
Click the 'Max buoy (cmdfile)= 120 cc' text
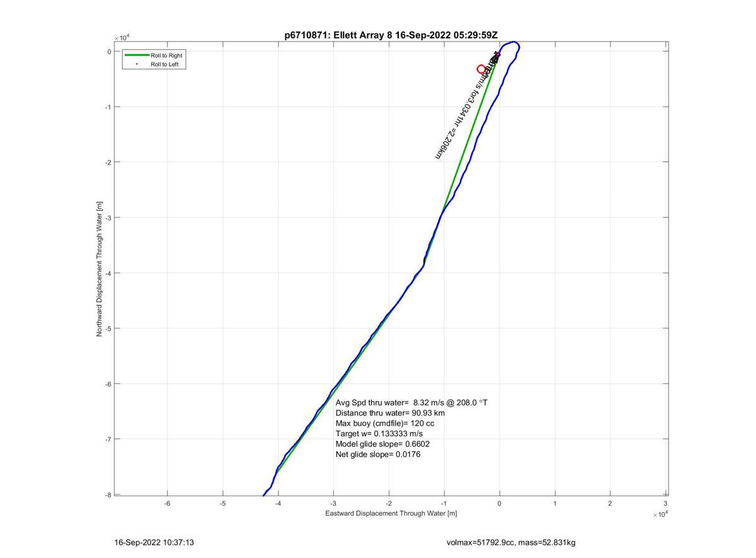pyautogui.click(x=385, y=423)
